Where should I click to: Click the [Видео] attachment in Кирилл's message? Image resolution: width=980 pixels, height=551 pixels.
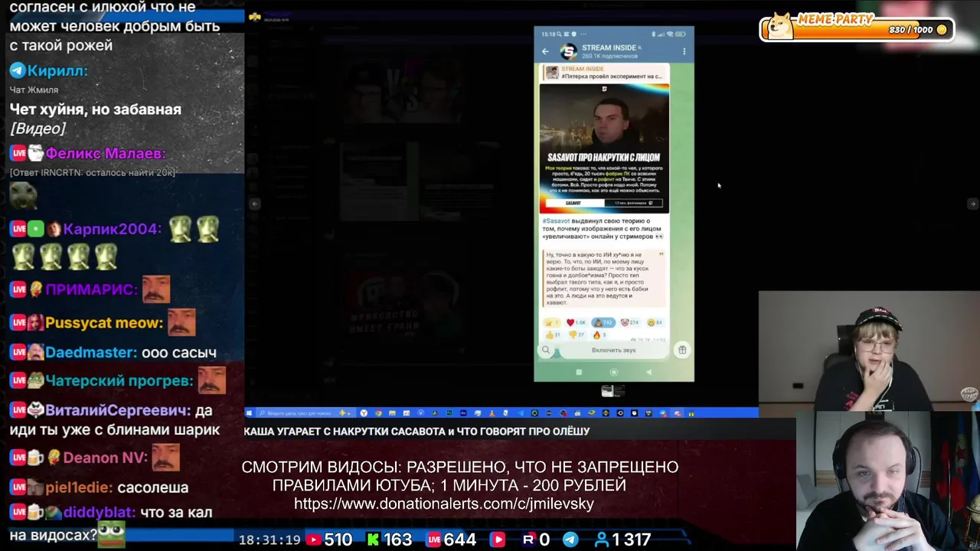click(x=38, y=129)
